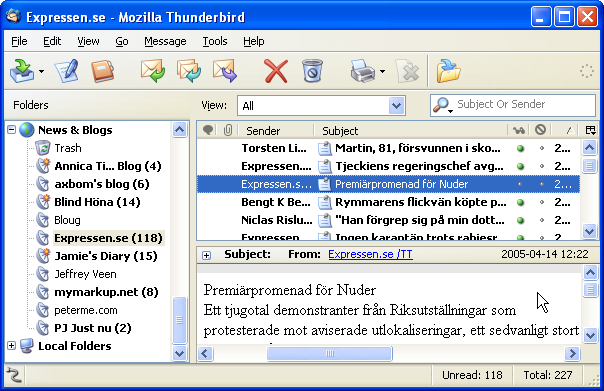Viewport: 604px width, 391px height.
Task: Toggle read status of Tjeckiens regeringschef message
Action: 520,166
